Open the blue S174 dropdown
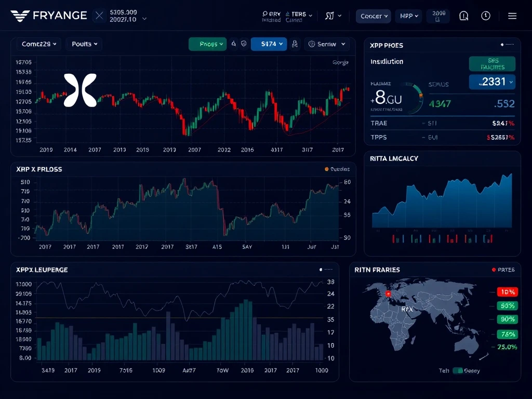The image size is (532, 399). (269, 44)
